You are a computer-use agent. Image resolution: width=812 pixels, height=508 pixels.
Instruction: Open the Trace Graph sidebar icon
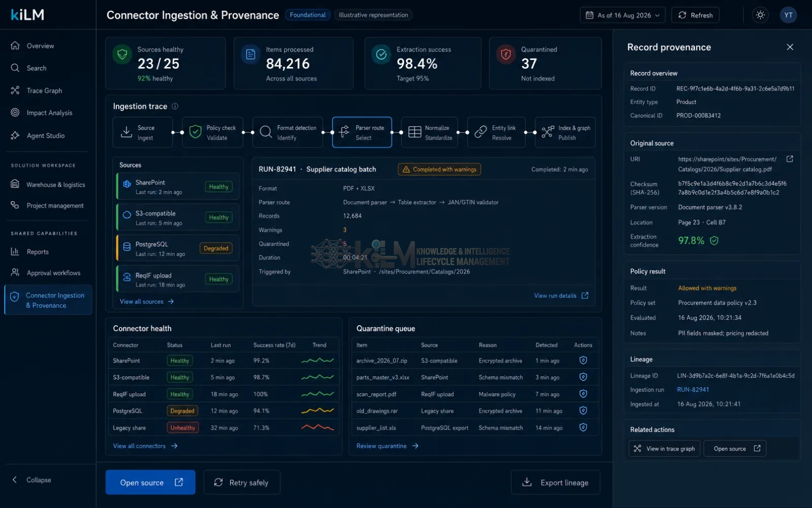coord(15,90)
